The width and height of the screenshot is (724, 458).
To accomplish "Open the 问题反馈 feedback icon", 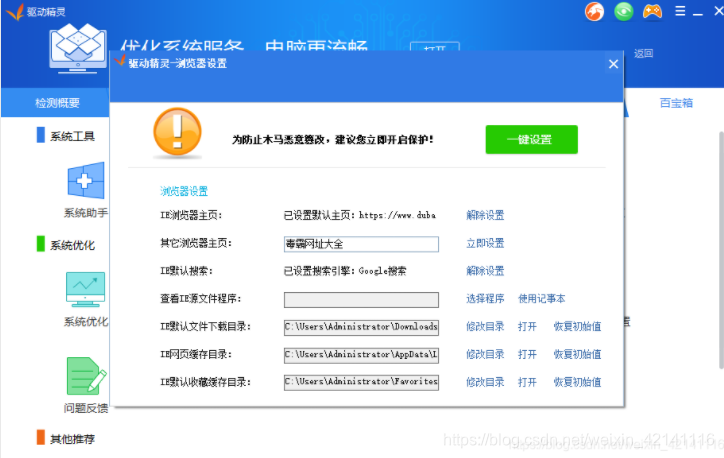I will pyautogui.click(x=86, y=376).
